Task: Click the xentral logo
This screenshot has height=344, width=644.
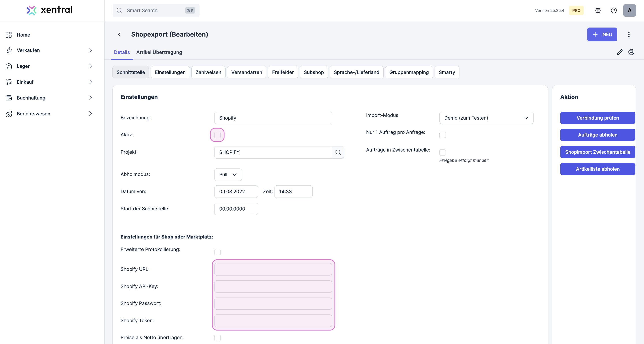Action: point(50,10)
